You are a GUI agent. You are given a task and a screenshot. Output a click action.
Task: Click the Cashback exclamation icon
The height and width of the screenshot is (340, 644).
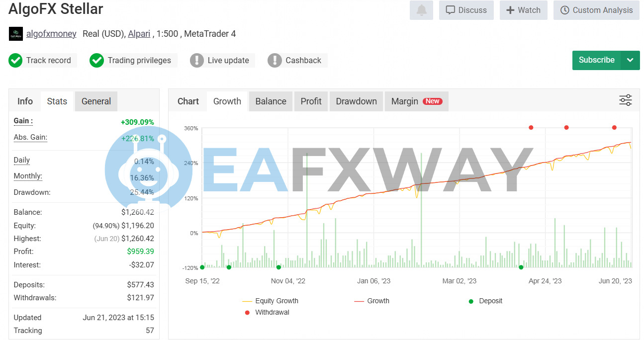point(275,61)
